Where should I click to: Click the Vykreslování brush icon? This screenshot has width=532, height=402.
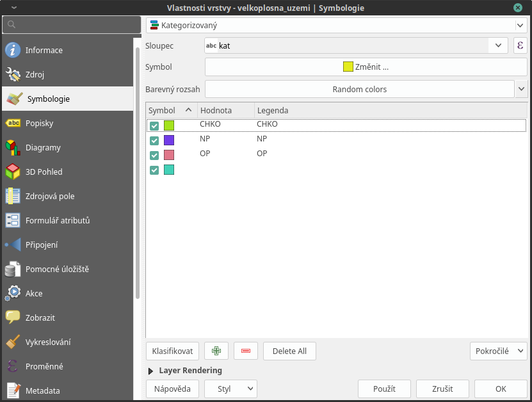click(x=13, y=342)
